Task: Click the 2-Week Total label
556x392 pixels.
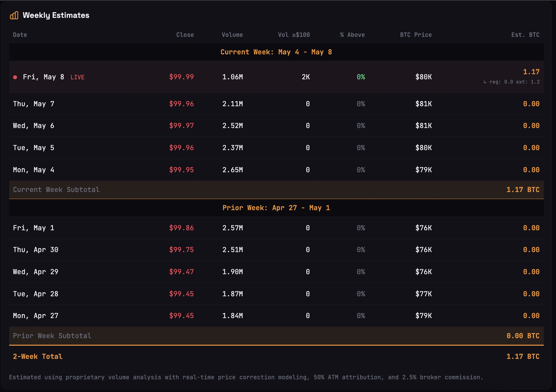Action: [x=38, y=357]
